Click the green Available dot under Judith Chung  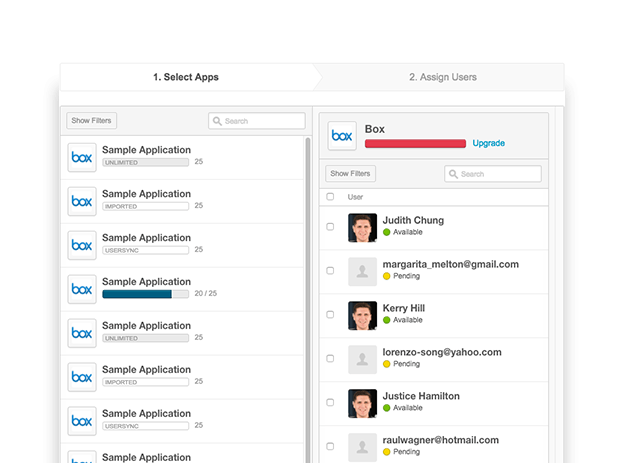387,232
